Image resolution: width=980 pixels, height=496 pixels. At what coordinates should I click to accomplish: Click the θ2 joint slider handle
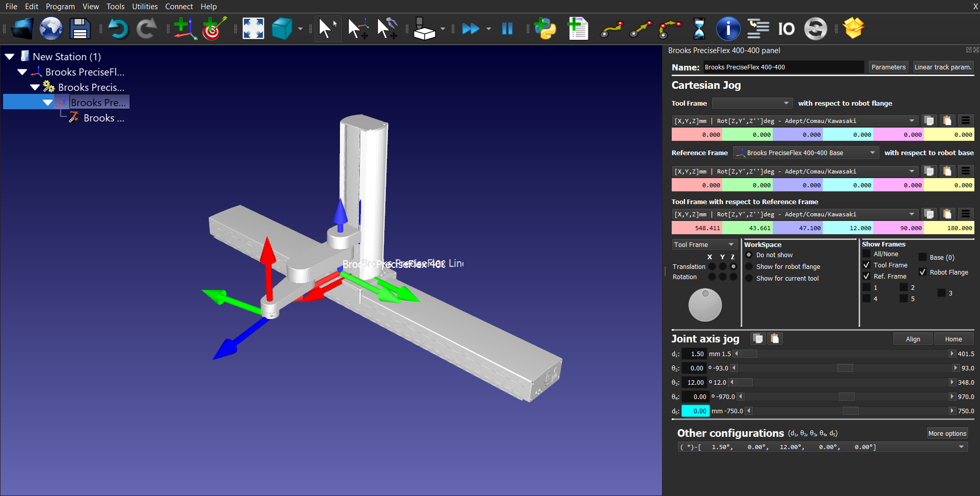[x=845, y=368]
